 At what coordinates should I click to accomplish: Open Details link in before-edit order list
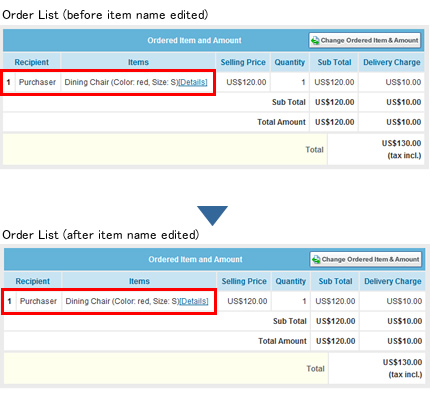(193, 82)
